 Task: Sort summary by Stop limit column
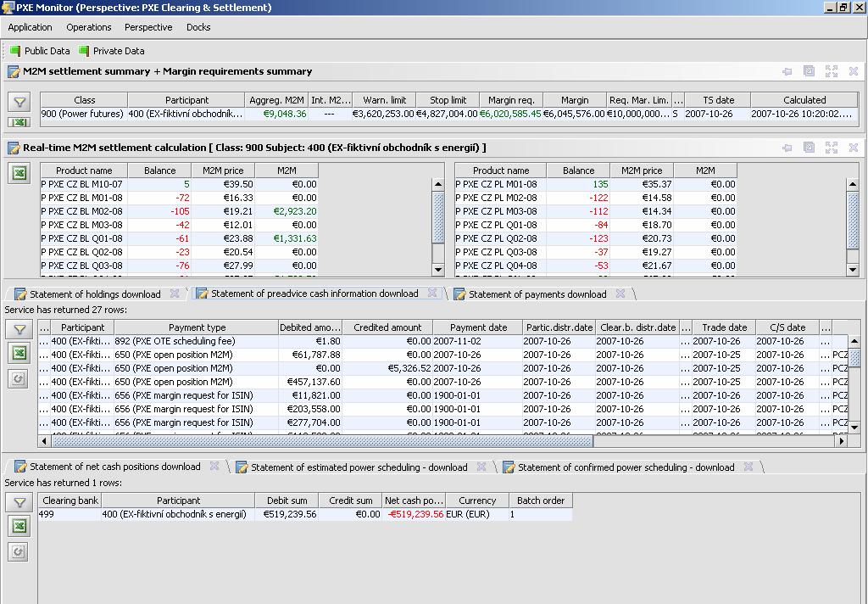tap(448, 100)
